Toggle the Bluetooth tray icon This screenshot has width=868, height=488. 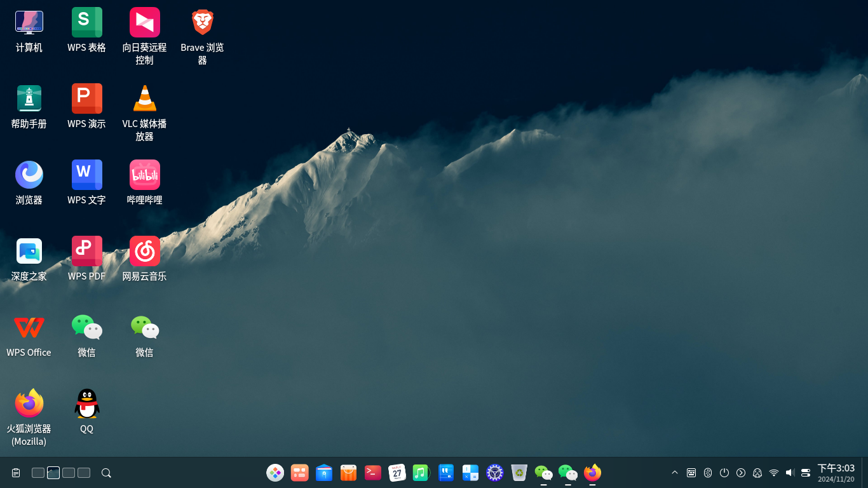pyautogui.click(x=708, y=473)
